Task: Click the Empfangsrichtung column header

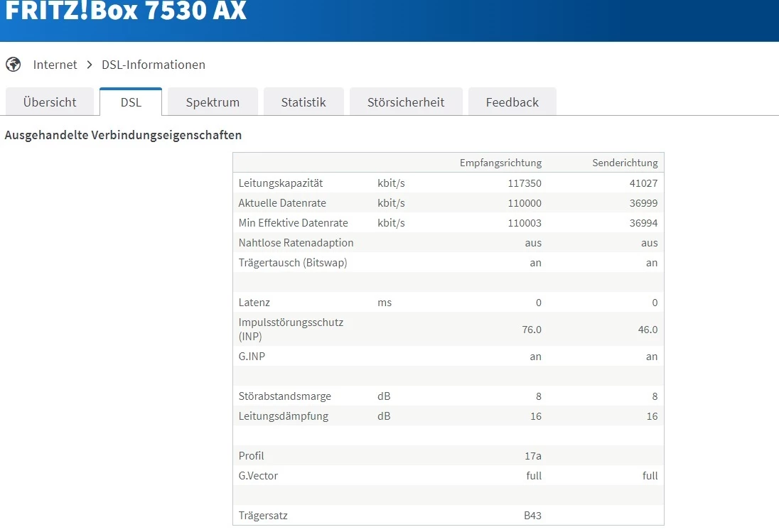Action: tap(500, 163)
